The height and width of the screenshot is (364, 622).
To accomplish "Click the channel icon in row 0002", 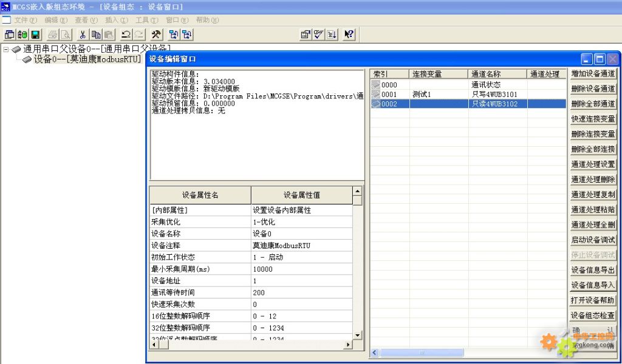I will [x=375, y=104].
